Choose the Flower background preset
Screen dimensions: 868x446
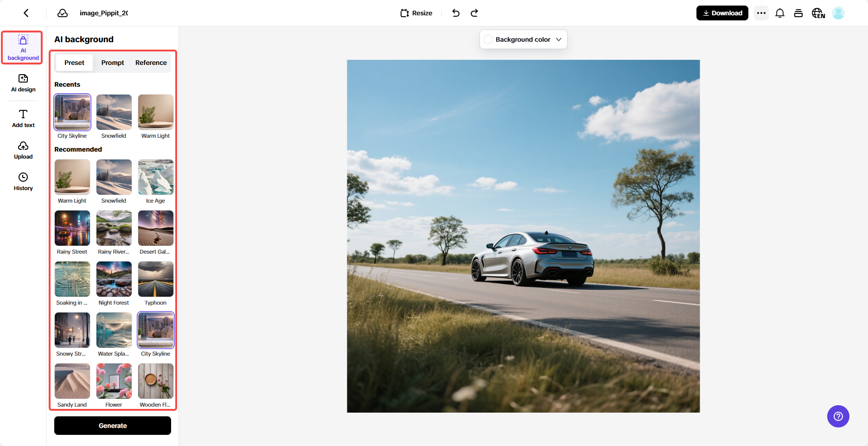point(114,381)
